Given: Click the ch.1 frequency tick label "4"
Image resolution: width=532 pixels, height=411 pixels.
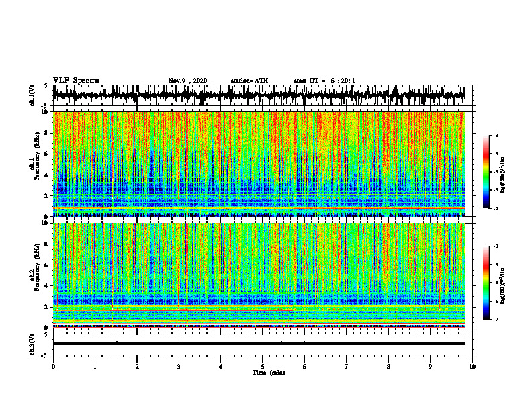Looking at the screenshot, I should [47, 175].
